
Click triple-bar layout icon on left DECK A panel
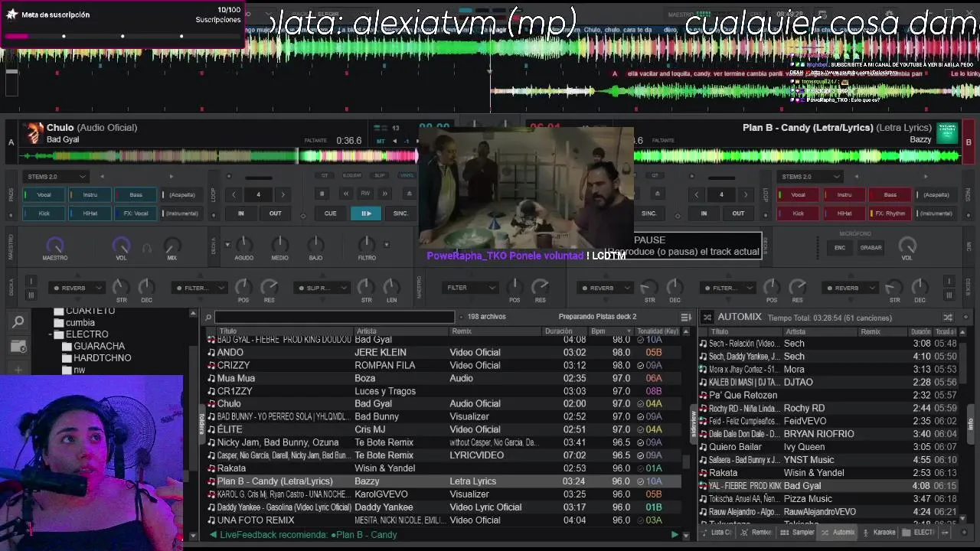point(31,295)
